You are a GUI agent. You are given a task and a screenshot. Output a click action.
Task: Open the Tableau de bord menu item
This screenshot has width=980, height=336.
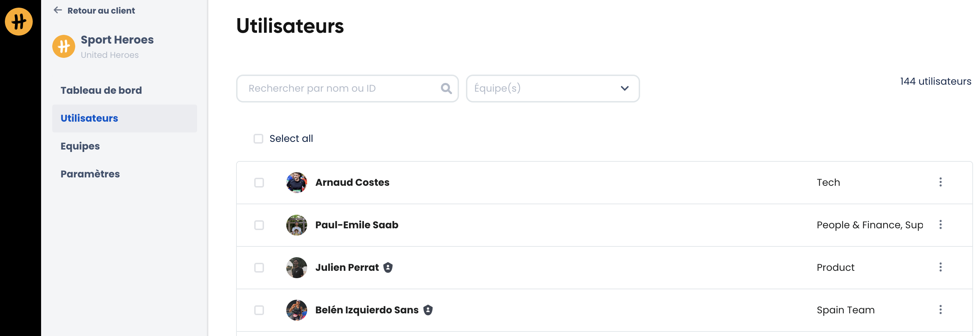[101, 90]
